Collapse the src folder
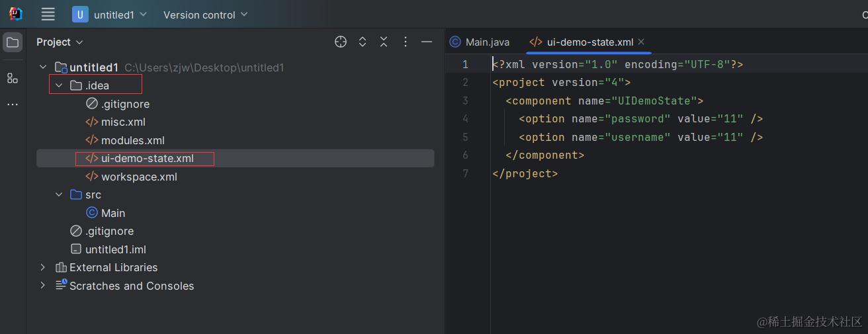Screen dimensions: 868x334 tap(59, 194)
